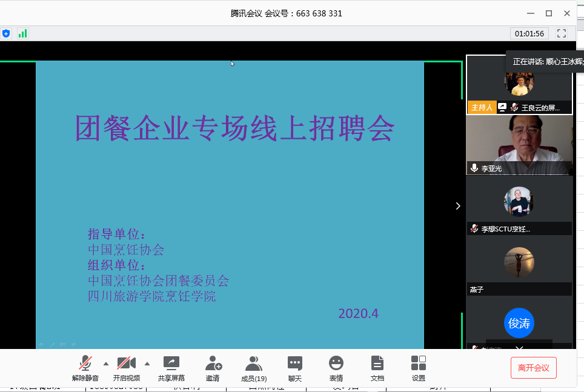
Task: Start screen sharing with 共享屏幕
Action: (x=171, y=368)
